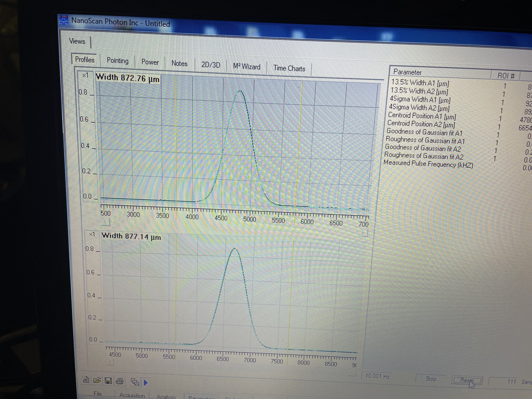Open the Acquisition ribbon tab

pyautogui.click(x=132, y=395)
